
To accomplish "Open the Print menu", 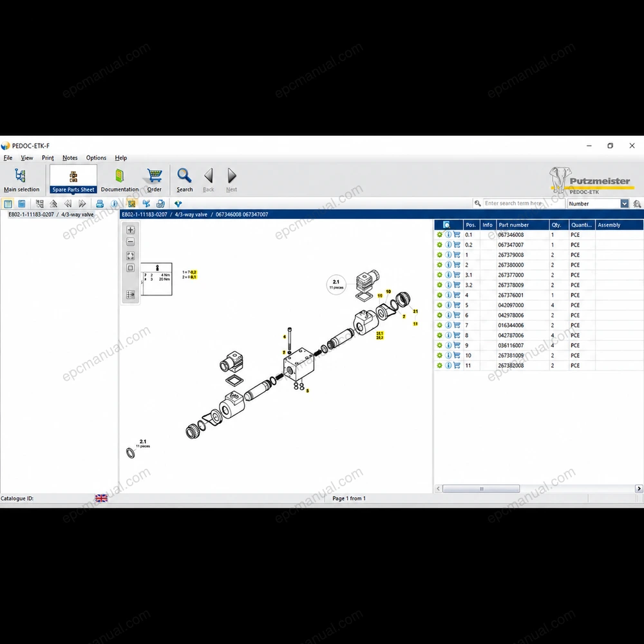I will click(x=48, y=158).
